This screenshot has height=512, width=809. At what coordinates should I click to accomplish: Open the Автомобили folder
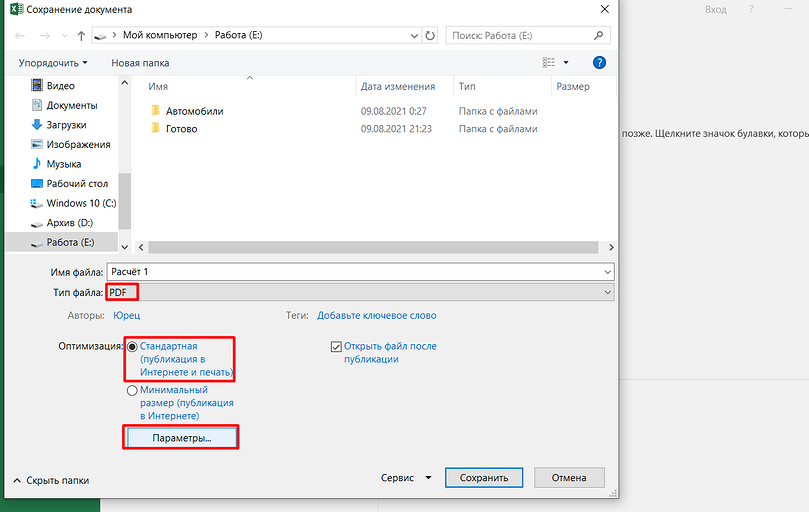point(194,111)
